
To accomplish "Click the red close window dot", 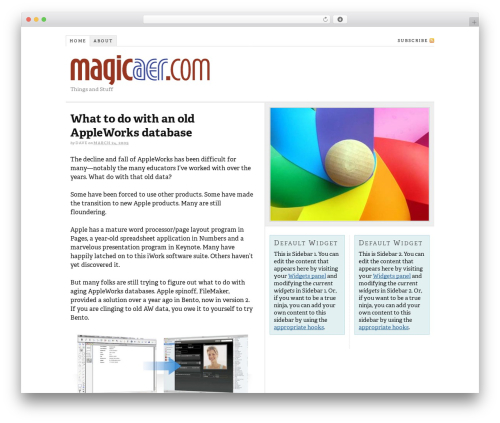I will pos(29,20).
